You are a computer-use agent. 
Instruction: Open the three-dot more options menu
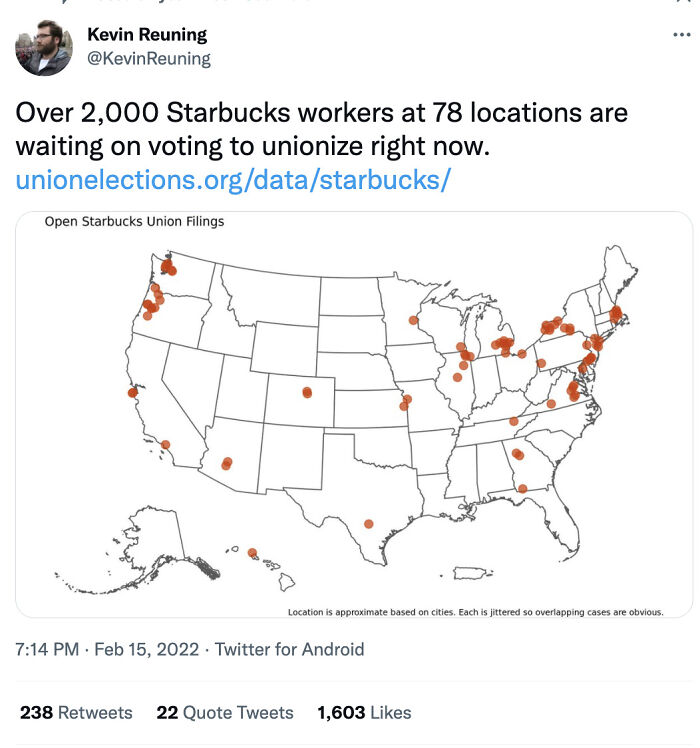click(681, 34)
